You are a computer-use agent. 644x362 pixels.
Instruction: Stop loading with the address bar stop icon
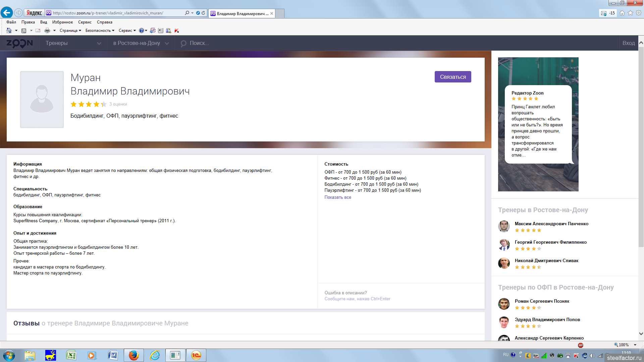pos(198,13)
